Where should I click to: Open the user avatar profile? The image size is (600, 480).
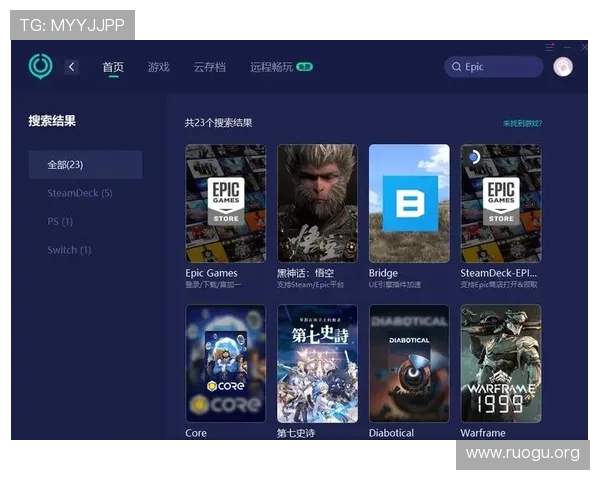click(562, 67)
